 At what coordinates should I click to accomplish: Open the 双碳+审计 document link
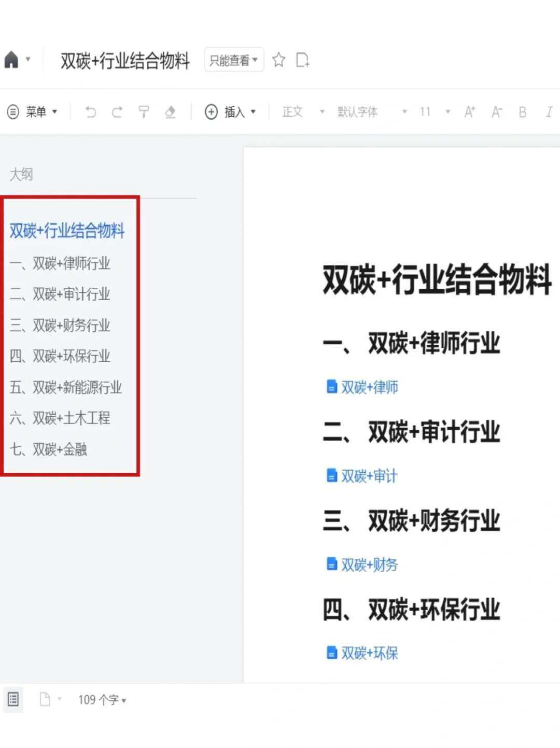click(362, 475)
